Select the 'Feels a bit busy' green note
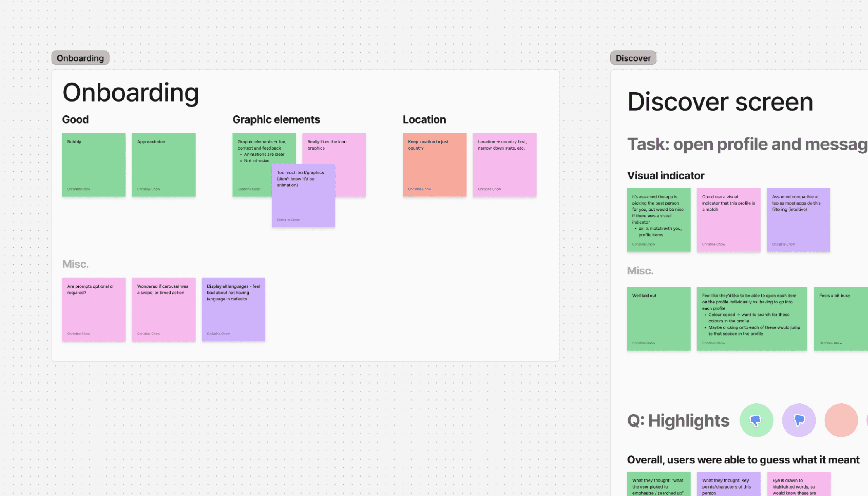The height and width of the screenshot is (496, 868). coord(841,319)
